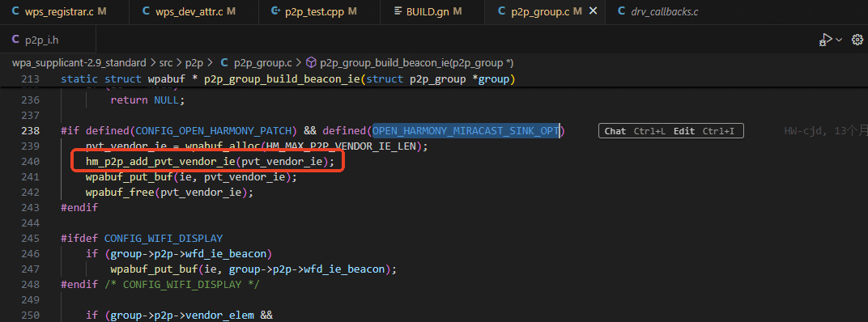Click line number 240 in gutter
Viewport: 868px width, 322px height.
point(31,162)
